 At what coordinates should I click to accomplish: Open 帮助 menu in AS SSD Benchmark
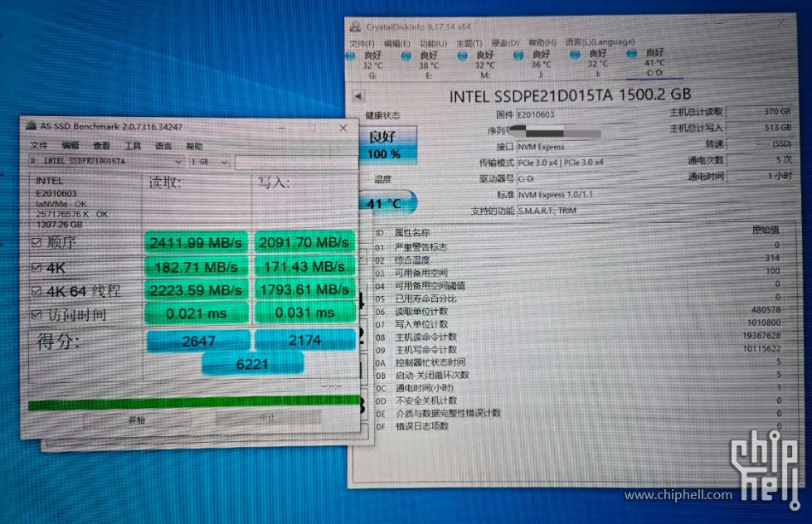tap(195, 147)
